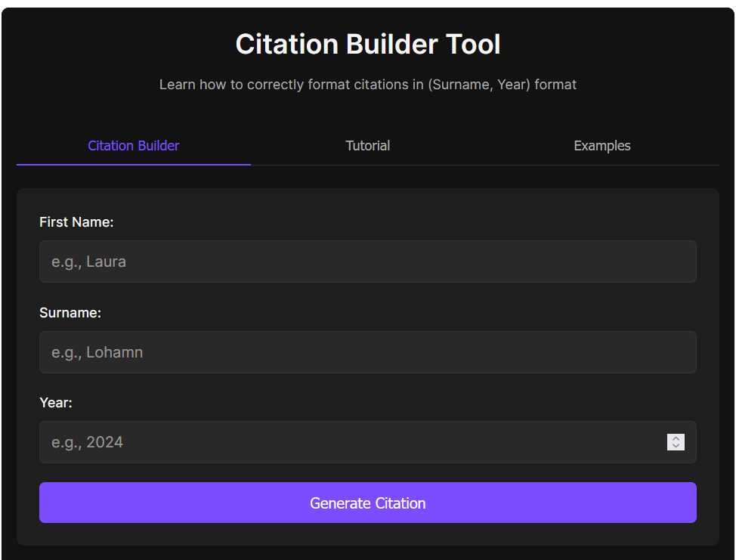Click the word "Tool" in the page title

472,45
